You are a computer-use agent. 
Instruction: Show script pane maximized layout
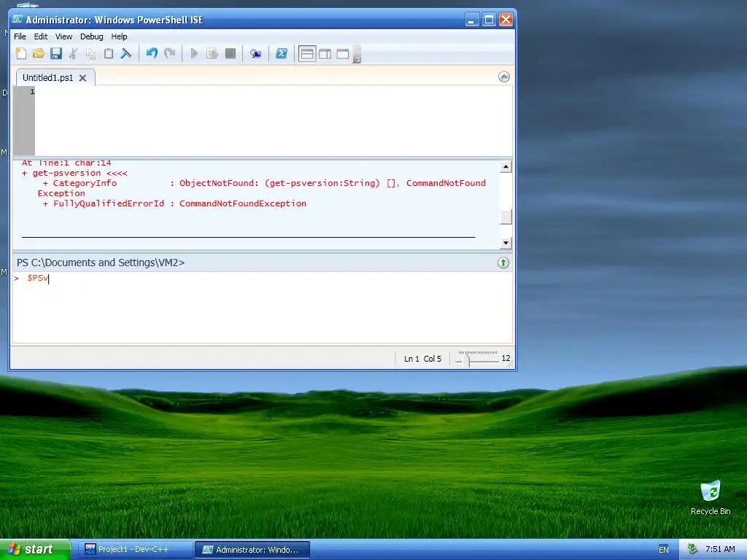tap(343, 54)
